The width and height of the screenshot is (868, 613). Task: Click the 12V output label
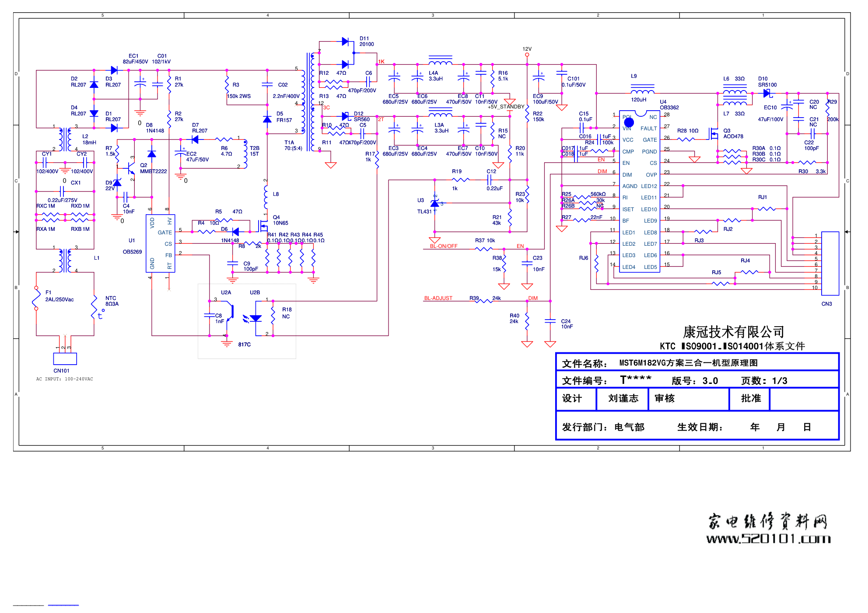(x=527, y=49)
